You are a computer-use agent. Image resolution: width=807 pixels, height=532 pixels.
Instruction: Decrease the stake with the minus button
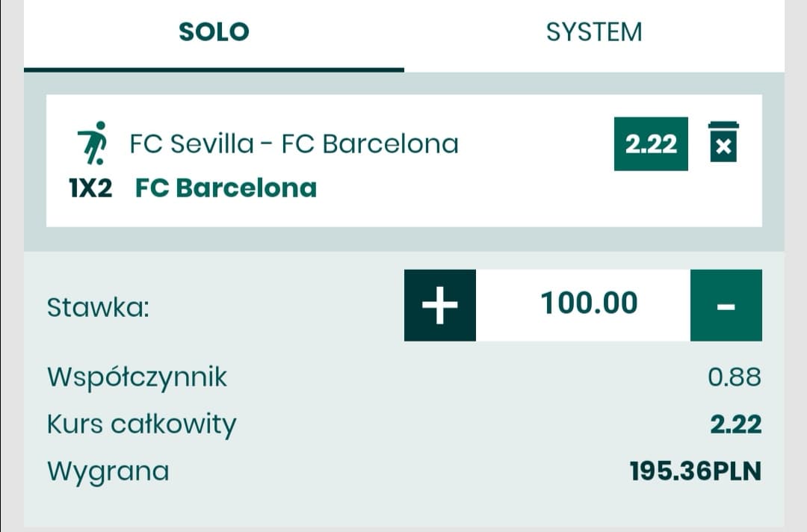pyautogui.click(x=726, y=306)
